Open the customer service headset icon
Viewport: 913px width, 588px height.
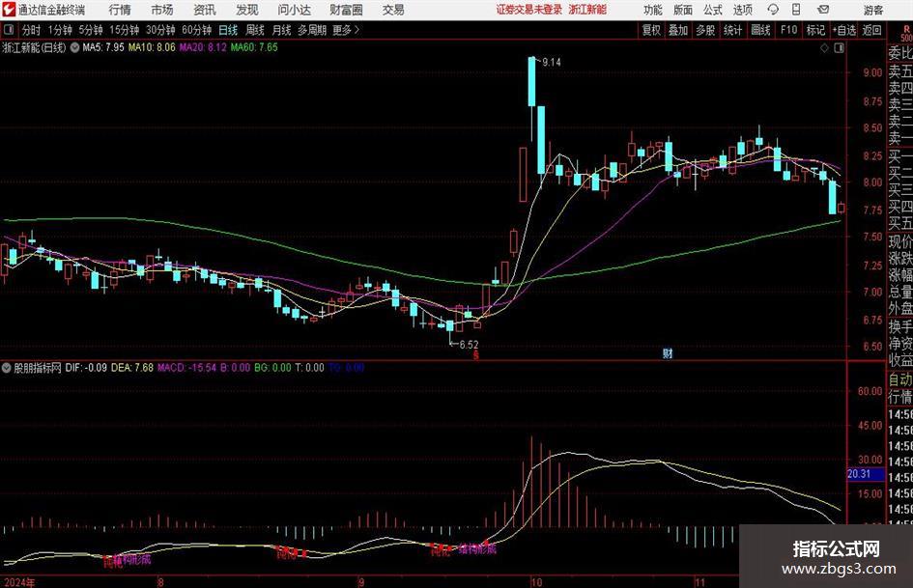pos(773,10)
